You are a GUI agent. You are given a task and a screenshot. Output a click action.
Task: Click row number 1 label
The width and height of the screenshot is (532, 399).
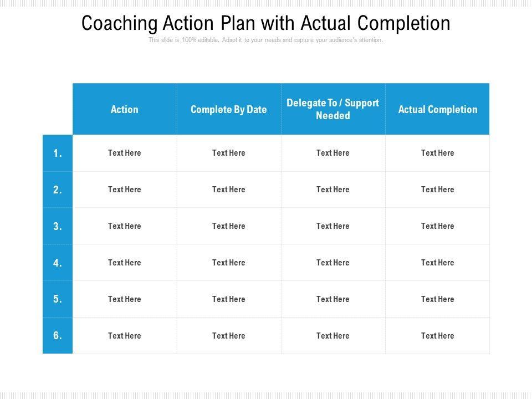coord(58,153)
